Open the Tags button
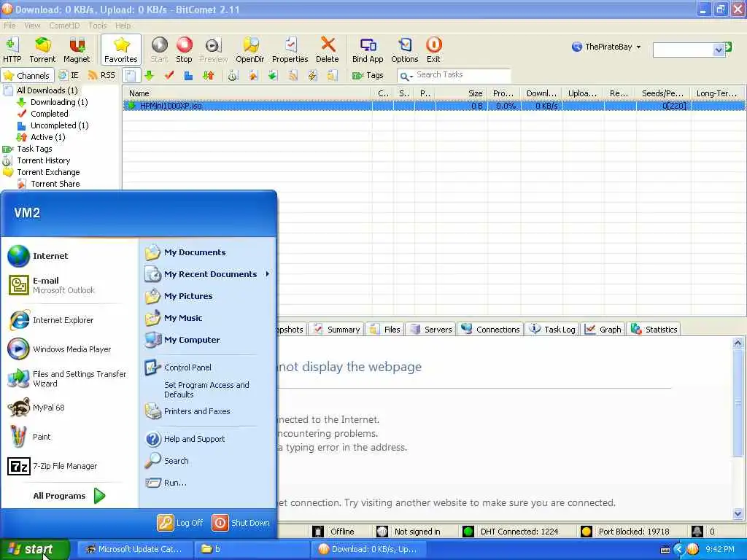747x560 pixels. click(368, 75)
